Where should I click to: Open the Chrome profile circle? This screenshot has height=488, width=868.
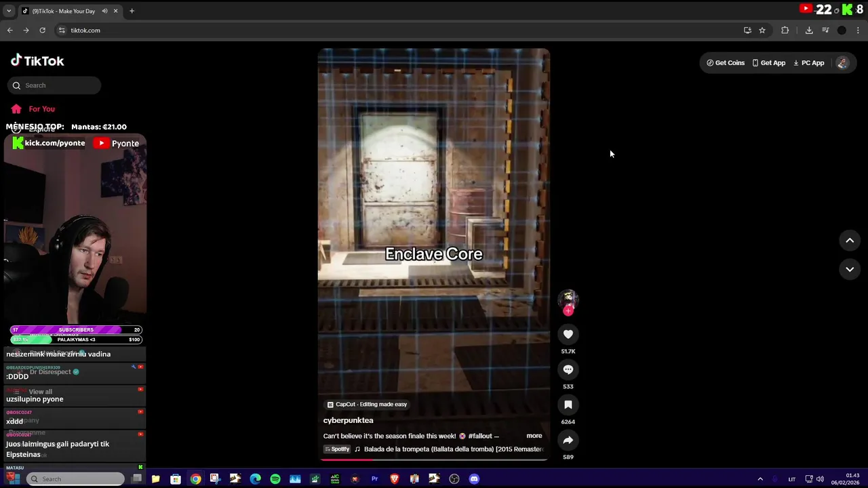(x=842, y=30)
